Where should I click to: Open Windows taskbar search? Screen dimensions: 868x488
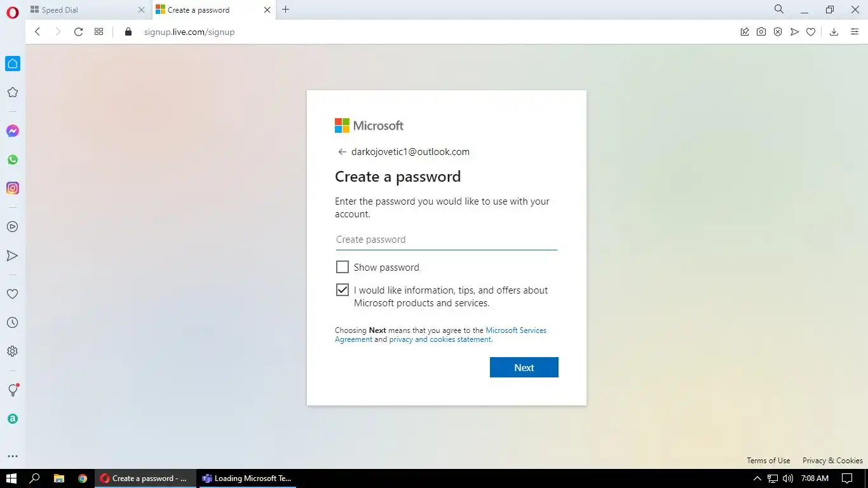pos(35,478)
